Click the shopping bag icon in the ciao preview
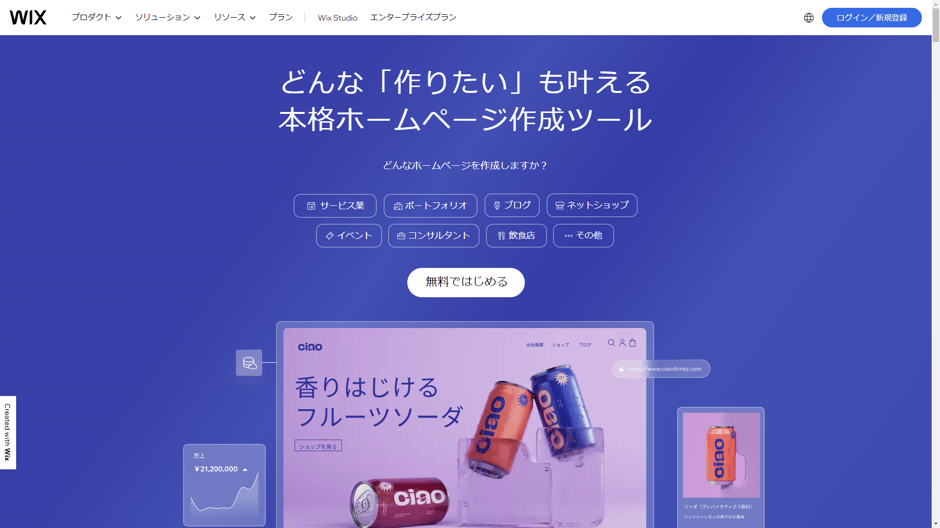 pyautogui.click(x=632, y=343)
